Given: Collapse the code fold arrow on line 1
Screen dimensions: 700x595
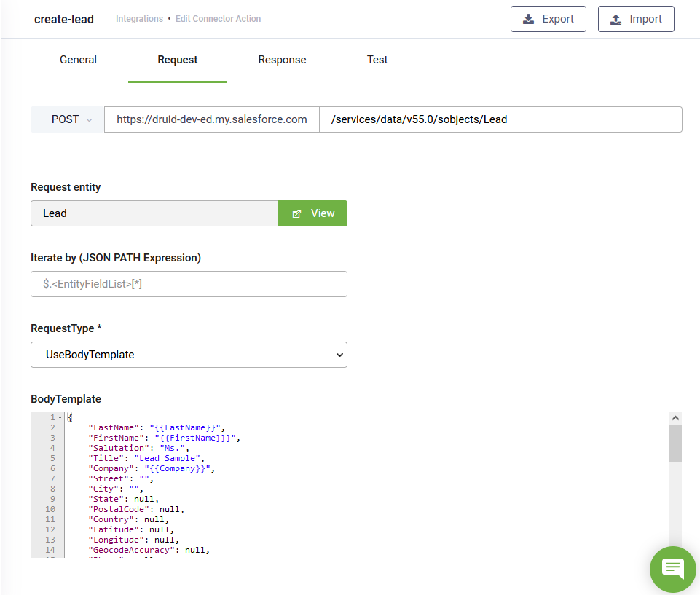Looking at the screenshot, I should point(60,417).
